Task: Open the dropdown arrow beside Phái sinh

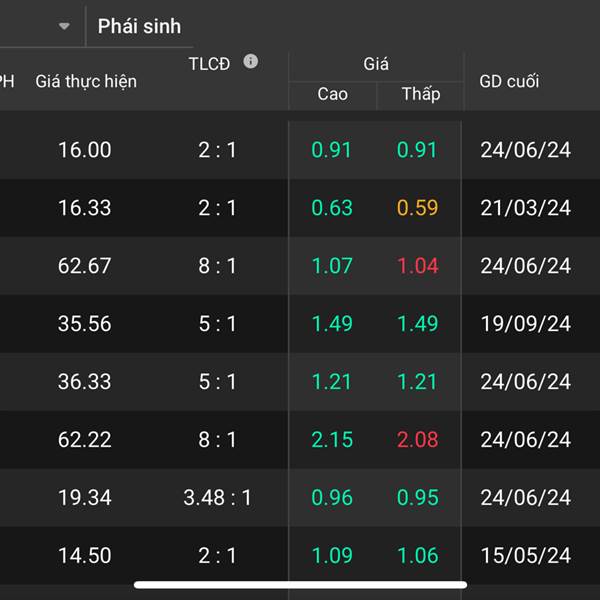Action: [64, 26]
